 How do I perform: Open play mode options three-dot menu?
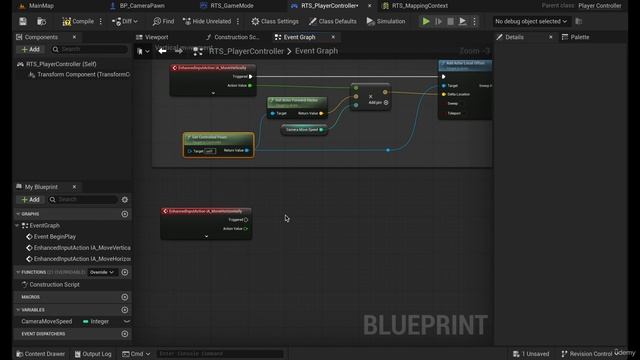tap(474, 21)
